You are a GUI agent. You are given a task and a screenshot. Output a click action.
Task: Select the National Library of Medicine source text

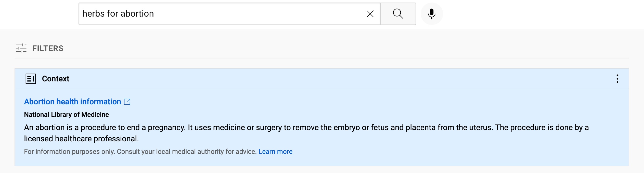click(x=66, y=115)
